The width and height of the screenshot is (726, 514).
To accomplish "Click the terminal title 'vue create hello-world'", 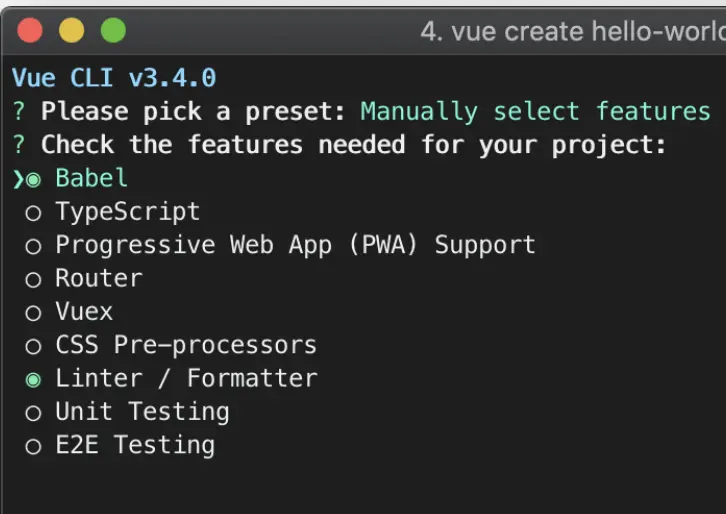I will pos(572,32).
